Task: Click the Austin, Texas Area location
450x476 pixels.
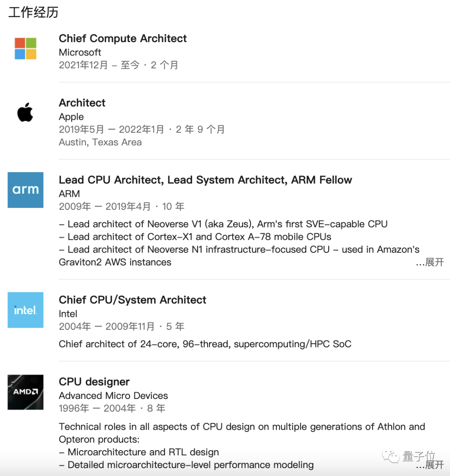Action: point(100,142)
